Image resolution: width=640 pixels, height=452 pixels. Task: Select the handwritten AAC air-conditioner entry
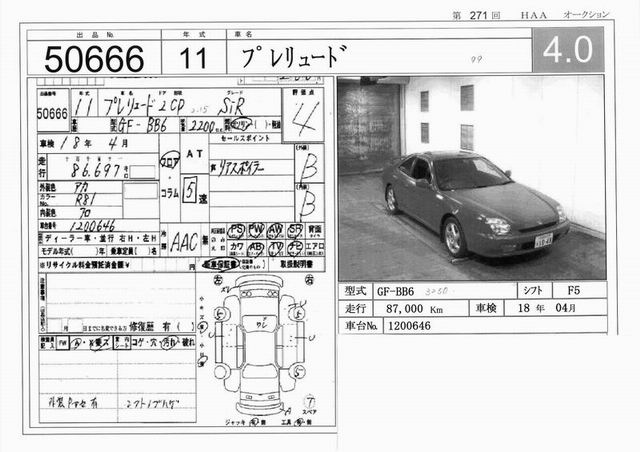184,243
